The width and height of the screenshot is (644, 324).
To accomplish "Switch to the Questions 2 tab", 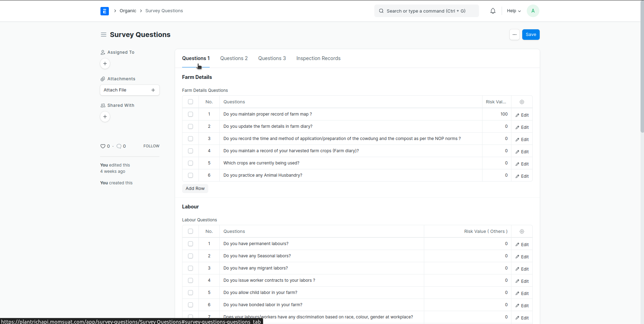I will point(234,58).
